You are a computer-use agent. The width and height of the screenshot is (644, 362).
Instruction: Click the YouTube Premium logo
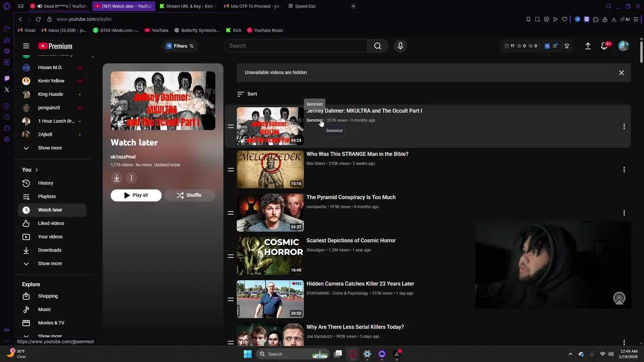[55, 46]
